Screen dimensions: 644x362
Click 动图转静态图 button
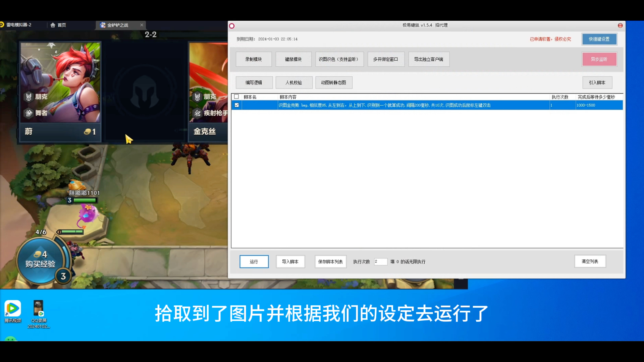pyautogui.click(x=334, y=82)
